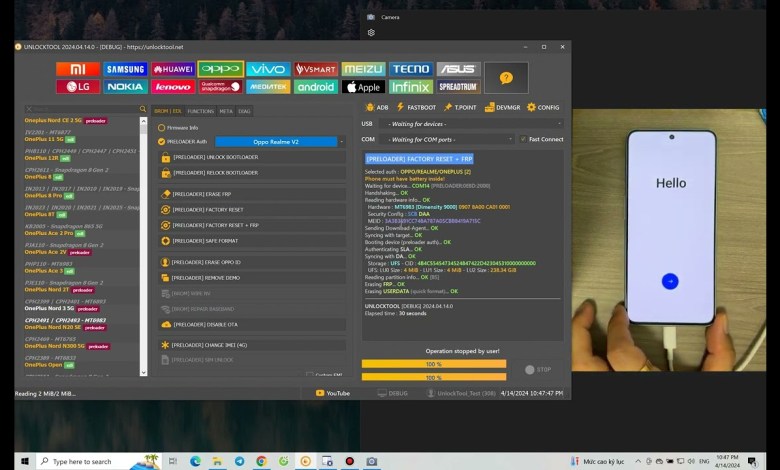Image resolution: width=780 pixels, height=470 pixels.
Task: Open the DevMgr device manager
Action: point(502,107)
